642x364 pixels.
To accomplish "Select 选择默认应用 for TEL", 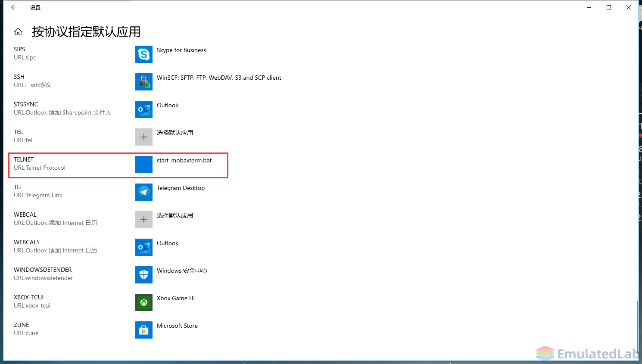I will tap(175, 133).
